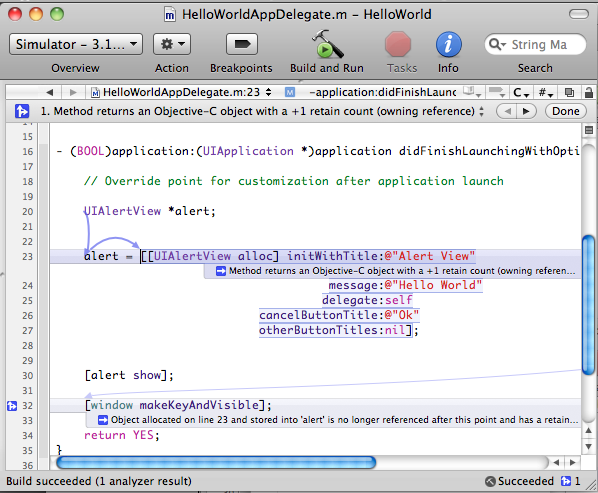Screen dimensions: 598x493
Task: Click the vertical scroll down arrow
Action: 588,446
